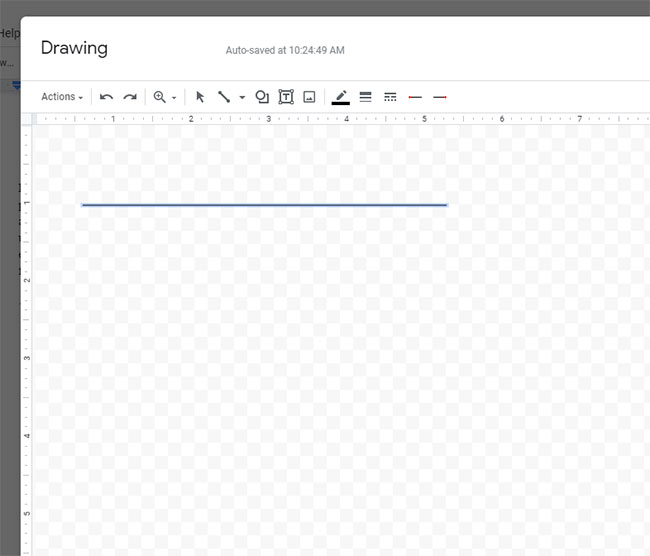Expand the zoom level dropdown arrow
The height and width of the screenshot is (556, 650).
174,98
